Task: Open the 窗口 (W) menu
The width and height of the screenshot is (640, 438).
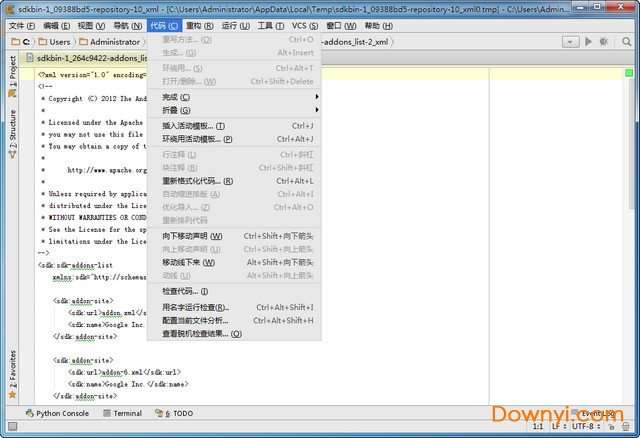Action: coord(341,26)
